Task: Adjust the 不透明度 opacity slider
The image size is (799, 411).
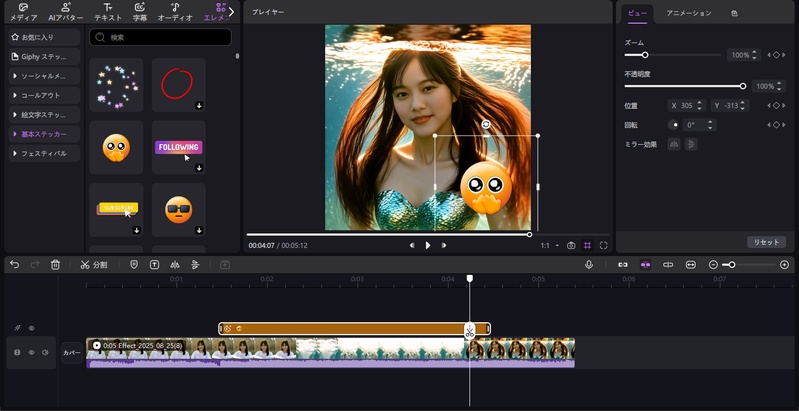Action: click(x=684, y=86)
